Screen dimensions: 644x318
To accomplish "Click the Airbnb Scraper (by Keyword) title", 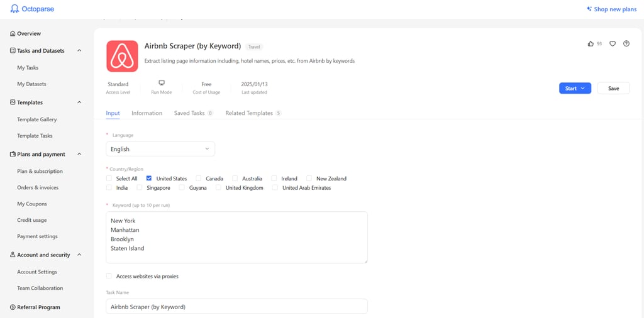I will 192,45.
